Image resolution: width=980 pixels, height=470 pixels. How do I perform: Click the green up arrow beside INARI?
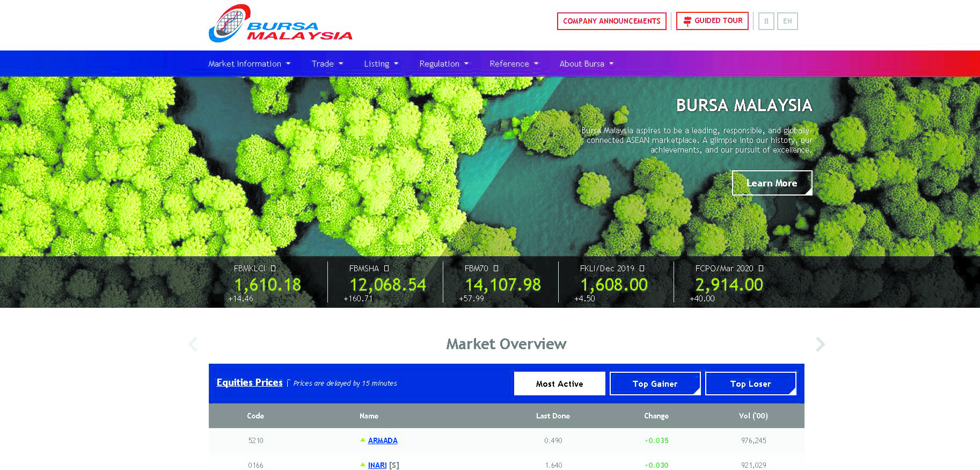point(363,465)
